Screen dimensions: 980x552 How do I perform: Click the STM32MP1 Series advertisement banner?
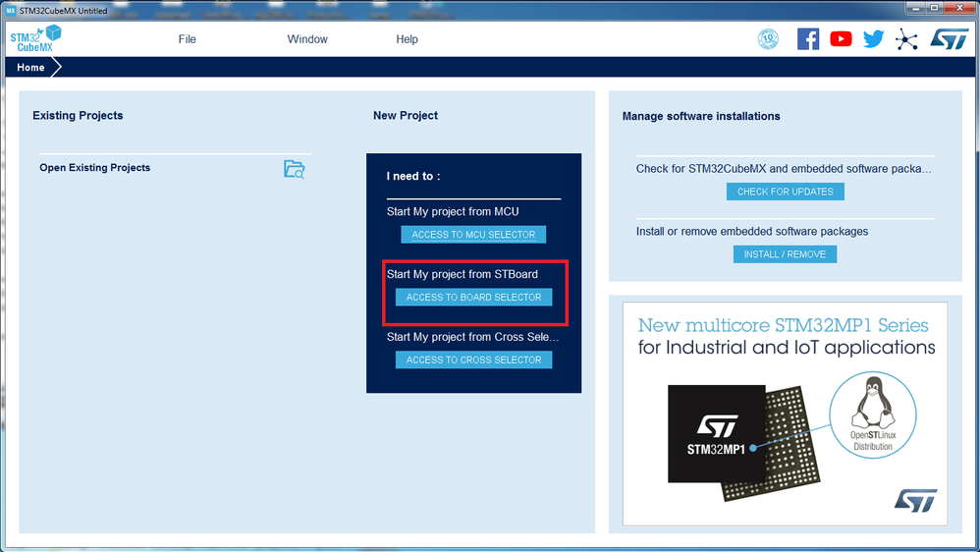click(x=785, y=414)
